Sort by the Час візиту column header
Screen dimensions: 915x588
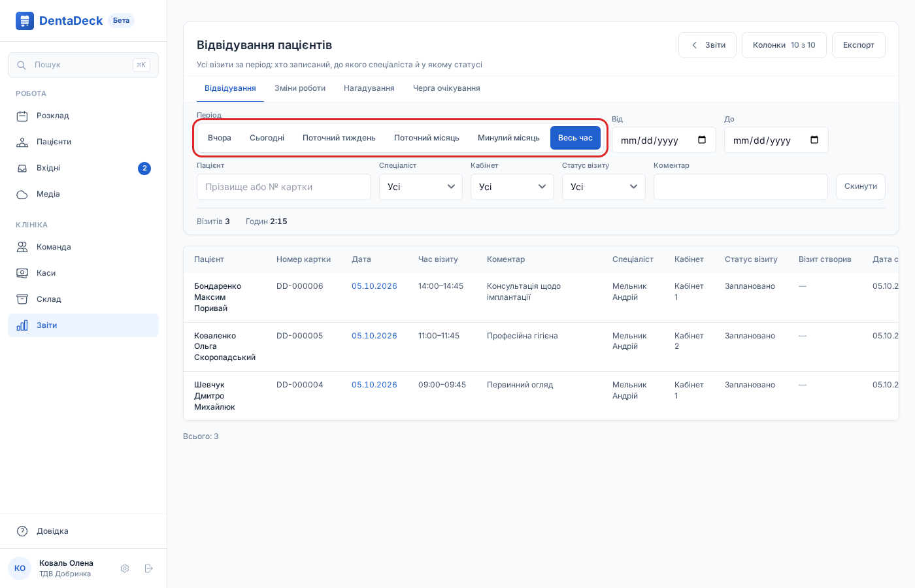pyautogui.click(x=438, y=259)
